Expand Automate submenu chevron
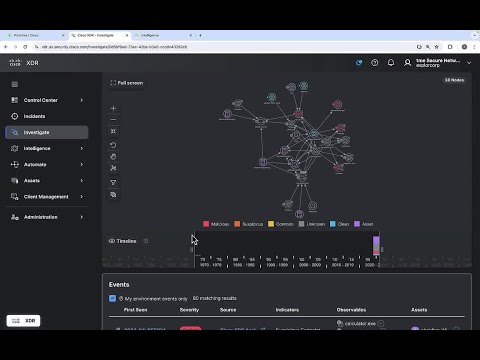This screenshot has height=360, width=480. [82, 165]
